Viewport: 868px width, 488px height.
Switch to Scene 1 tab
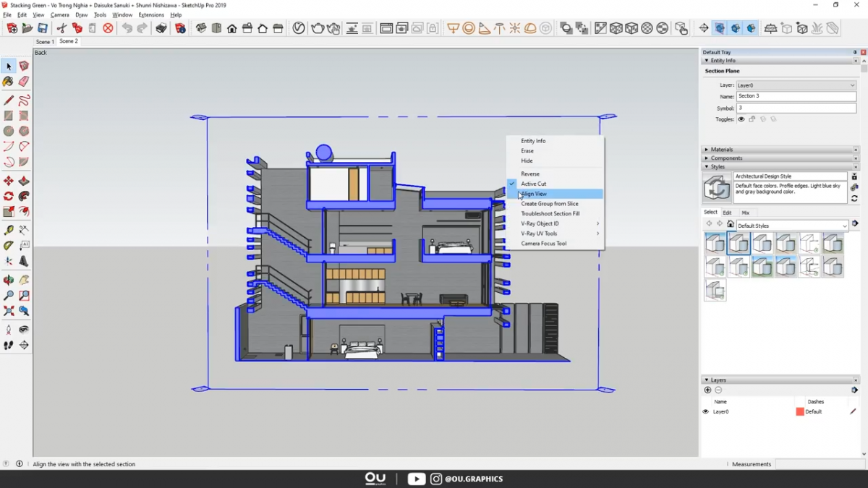pos(45,42)
